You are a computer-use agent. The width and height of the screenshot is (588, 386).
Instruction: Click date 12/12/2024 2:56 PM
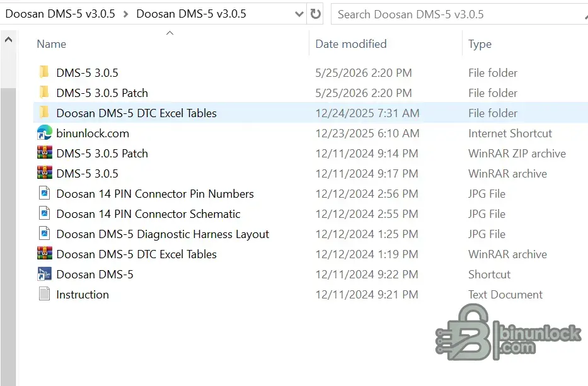[366, 194]
